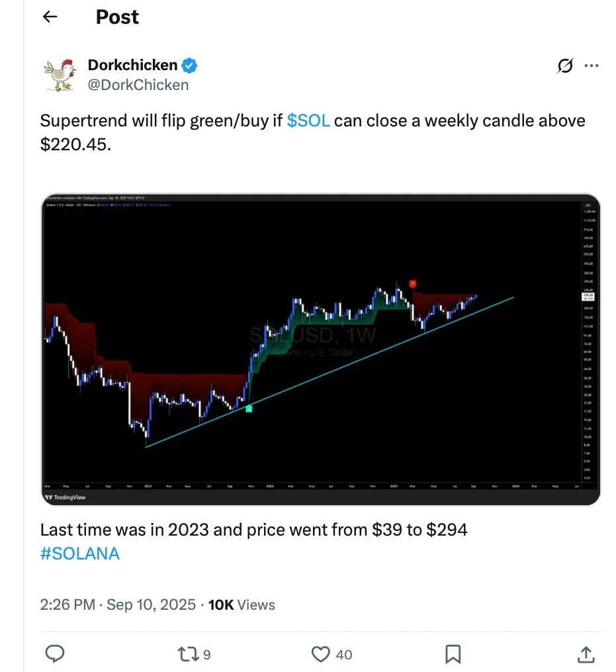
Task: Go back using the left arrow
Action: 50,17
